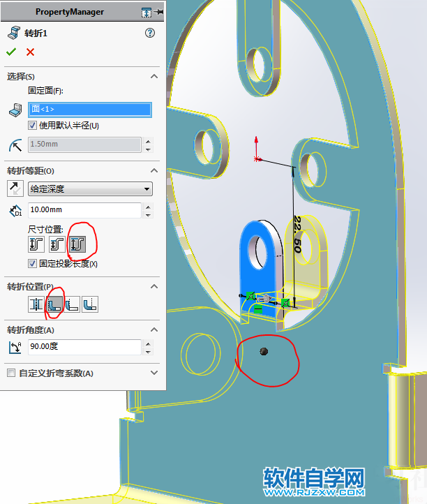Expand the 自定义折弯系数 section
Image resolution: width=427 pixels, height=504 pixels.
click(x=154, y=373)
